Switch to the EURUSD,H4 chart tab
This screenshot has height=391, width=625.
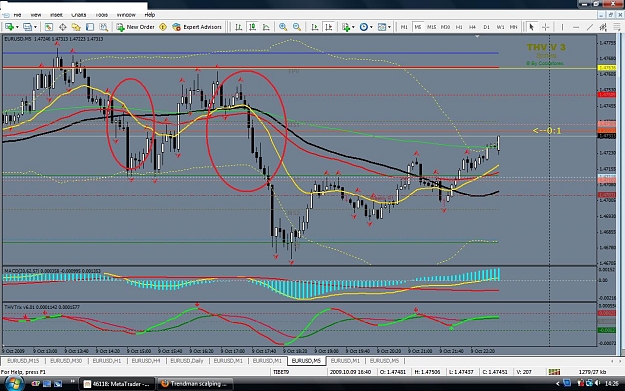click(x=146, y=361)
